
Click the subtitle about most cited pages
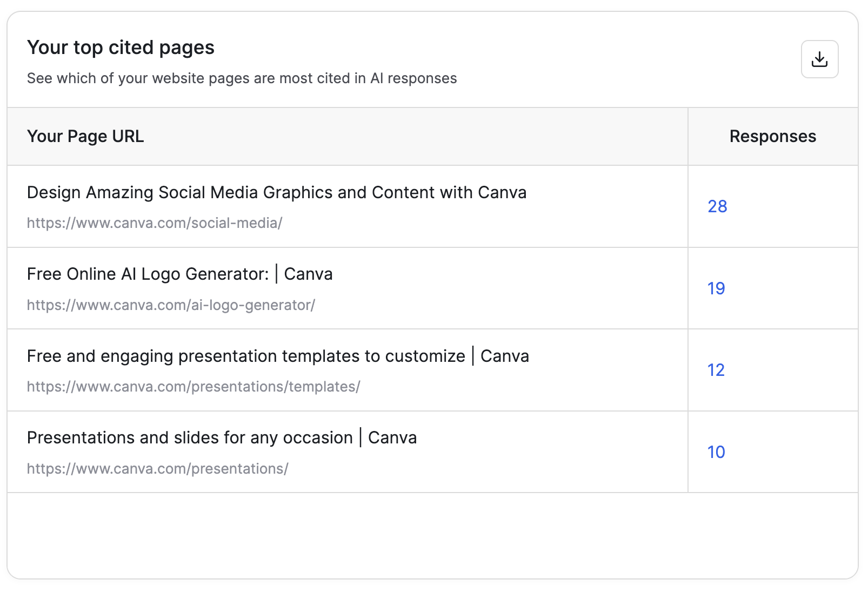(242, 78)
